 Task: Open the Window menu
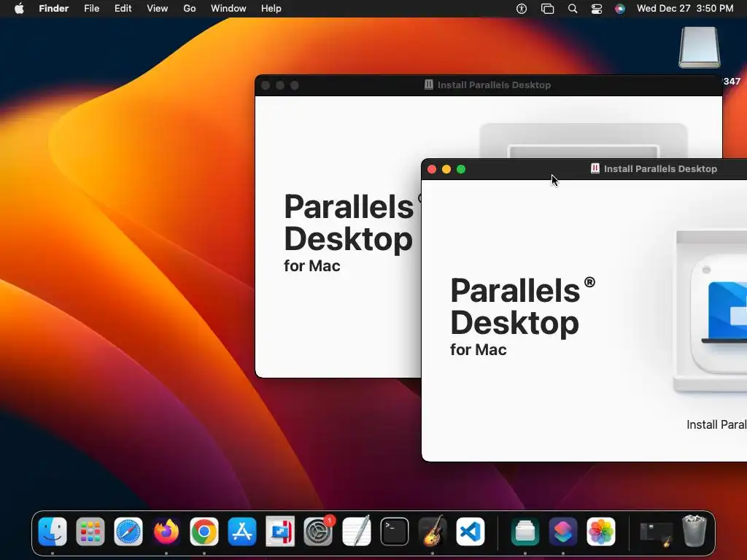[x=228, y=9]
